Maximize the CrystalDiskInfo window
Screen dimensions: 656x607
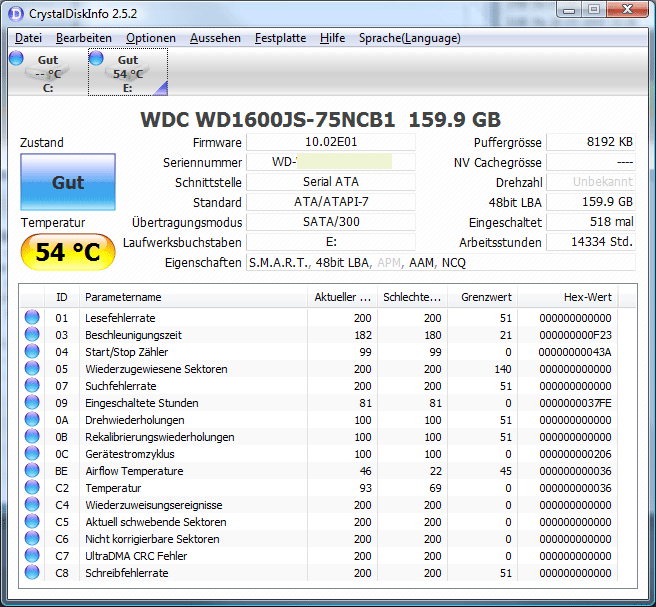(594, 10)
